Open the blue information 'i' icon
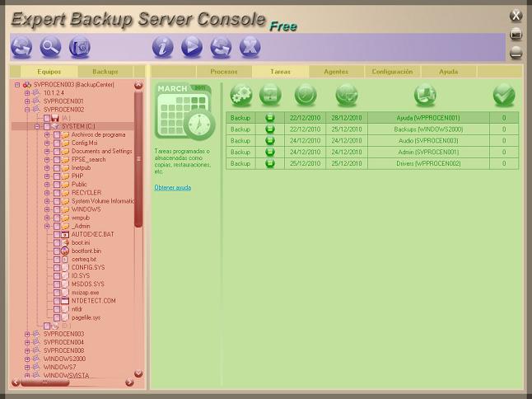The image size is (532, 399). (163, 47)
